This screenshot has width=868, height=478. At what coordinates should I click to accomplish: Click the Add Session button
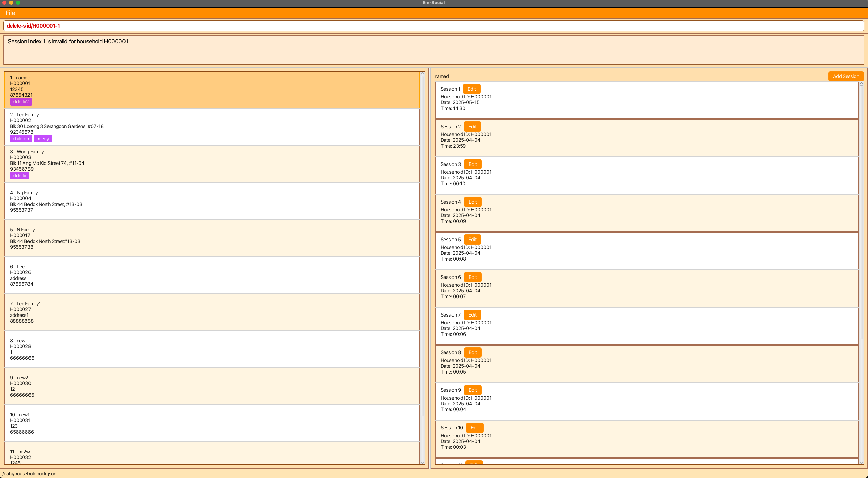point(846,76)
